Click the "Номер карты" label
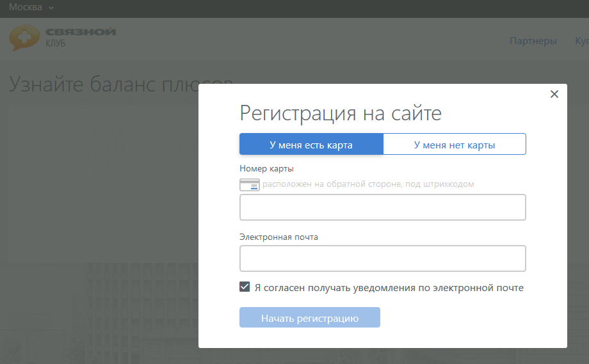The height and width of the screenshot is (364, 589). [x=267, y=169]
